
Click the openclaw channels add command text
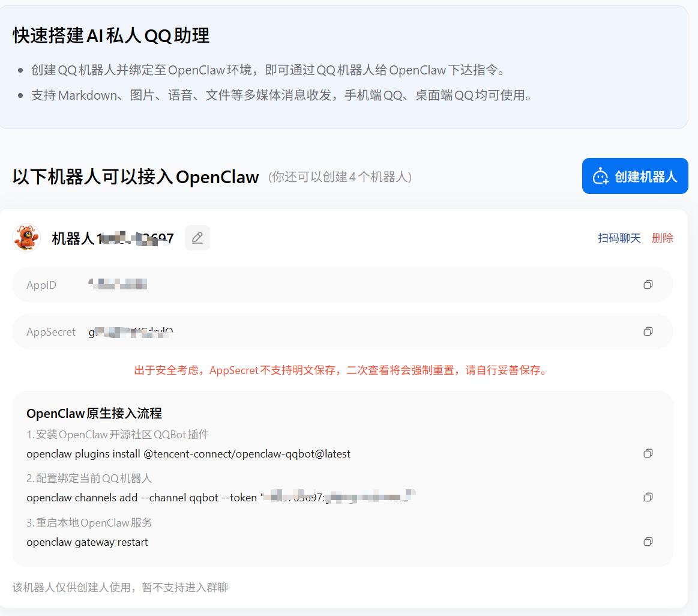coord(221,497)
